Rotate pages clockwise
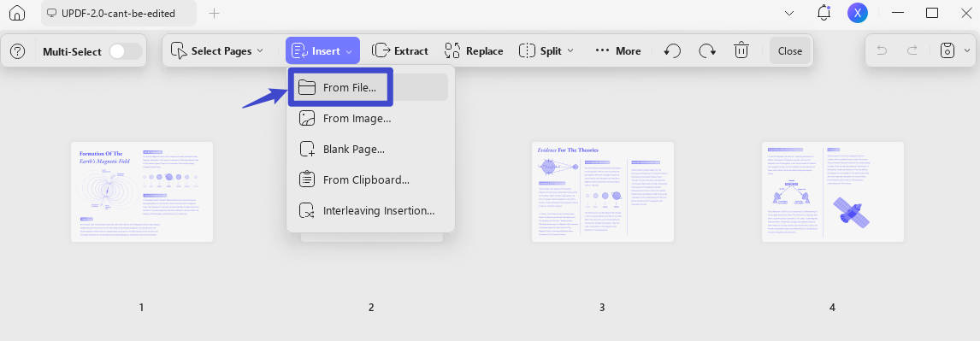The width and height of the screenshot is (980, 341). [x=707, y=51]
